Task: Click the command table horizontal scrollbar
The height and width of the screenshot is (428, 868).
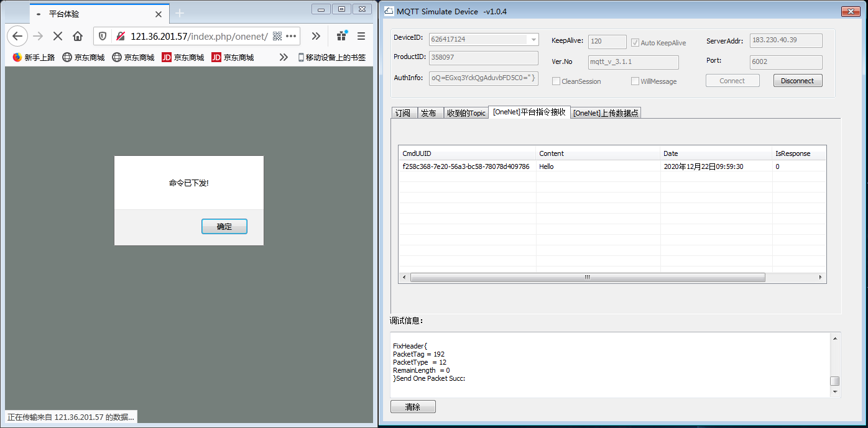Action: point(587,277)
